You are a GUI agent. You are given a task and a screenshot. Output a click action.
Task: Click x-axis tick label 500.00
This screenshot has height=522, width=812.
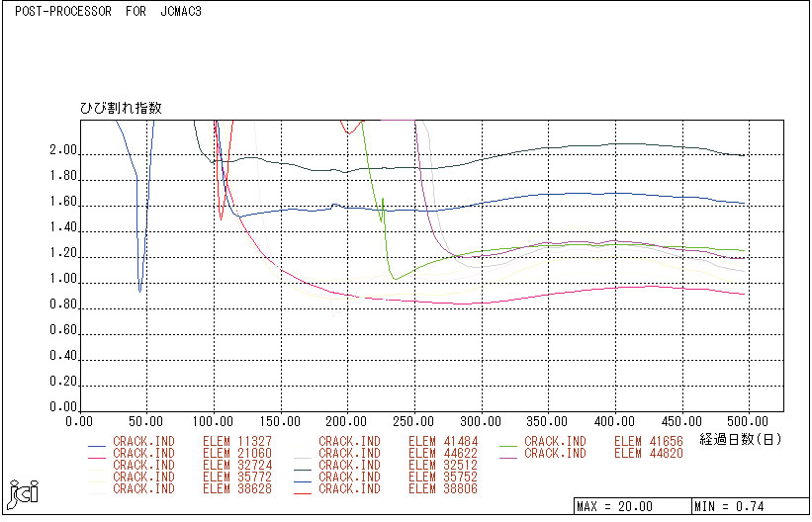coord(749,422)
